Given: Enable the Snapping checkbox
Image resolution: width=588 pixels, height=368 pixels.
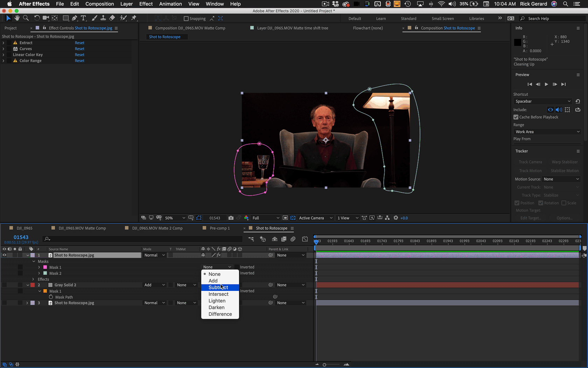Looking at the screenshot, I should [186, 19].
